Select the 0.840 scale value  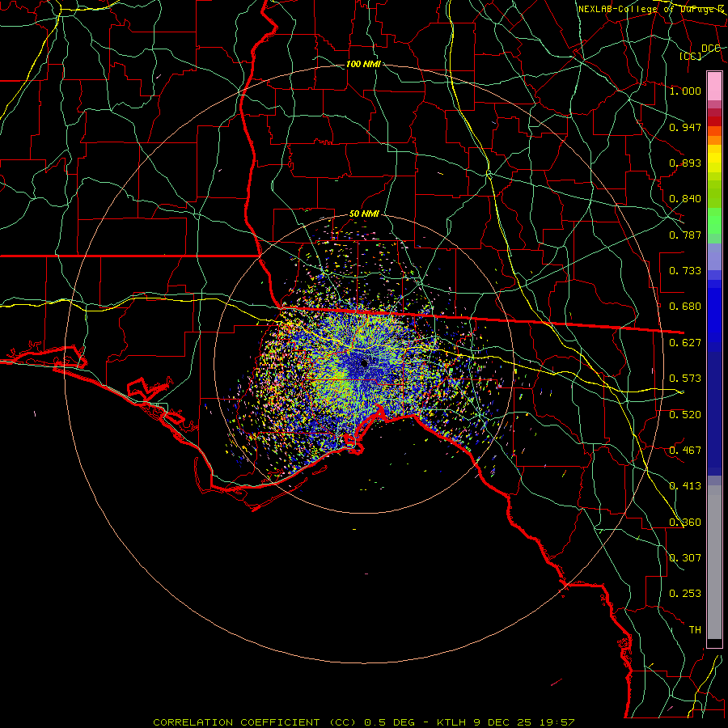[685, 199]
